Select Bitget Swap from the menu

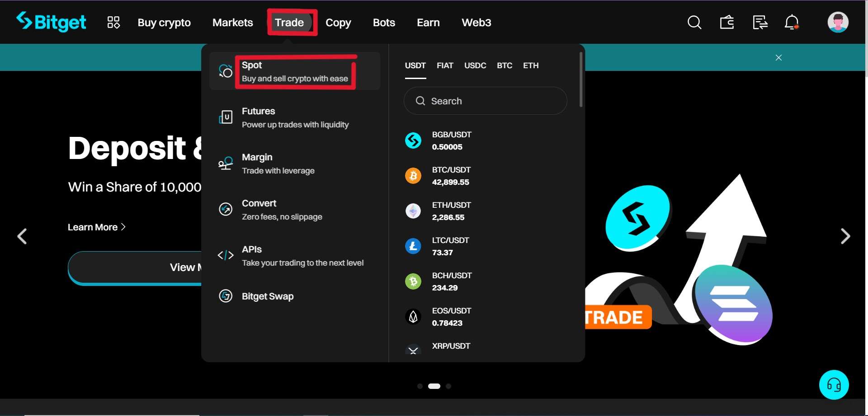tap(295, 296)
